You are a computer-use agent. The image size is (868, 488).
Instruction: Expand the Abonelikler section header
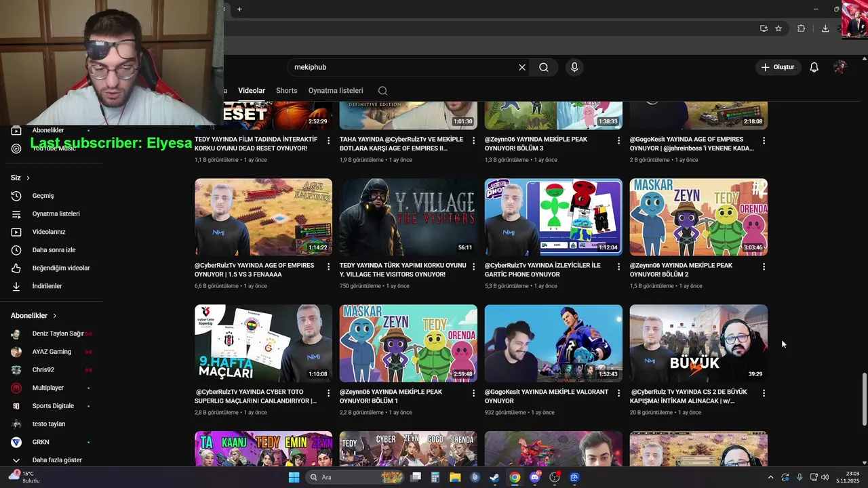[34, 316]
